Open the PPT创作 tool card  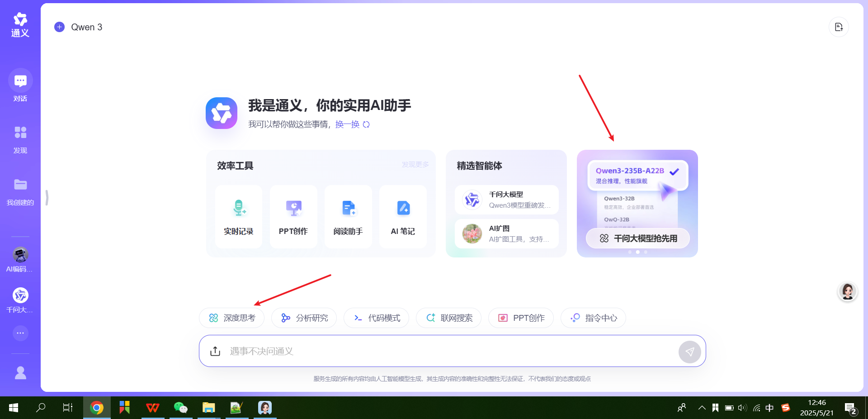pyautogui.click(x=293, y=217)
